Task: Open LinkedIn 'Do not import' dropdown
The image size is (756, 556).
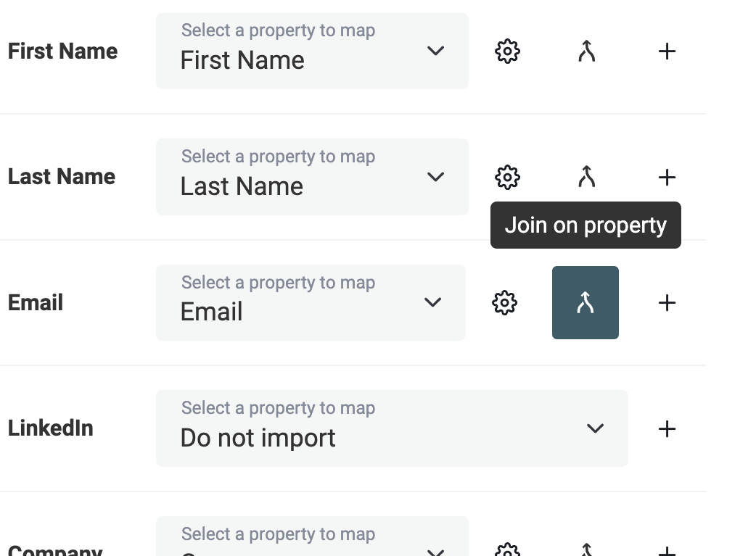Action: click(392, 428)
